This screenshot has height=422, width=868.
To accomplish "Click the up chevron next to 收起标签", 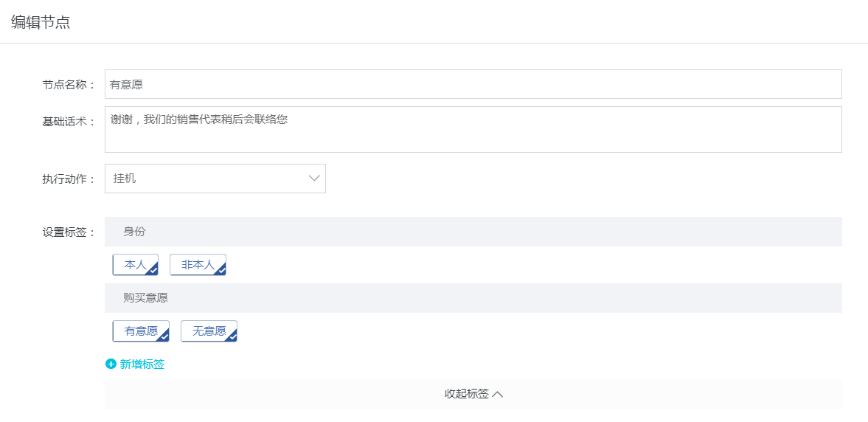I will point(497,394).
